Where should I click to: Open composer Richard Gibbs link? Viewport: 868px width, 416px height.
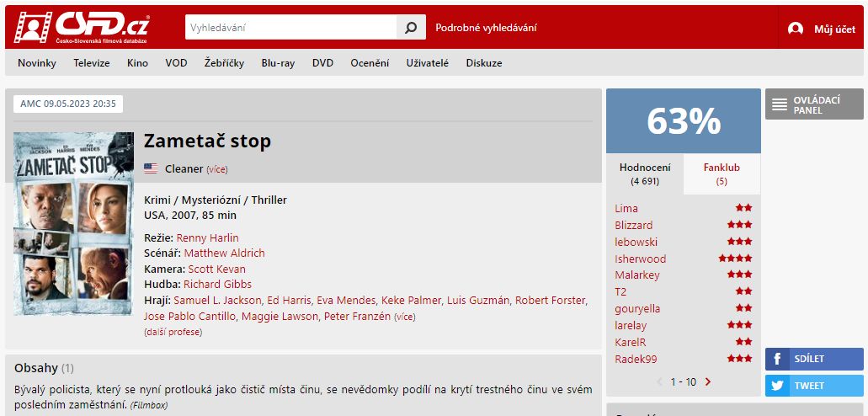[217, 285]
